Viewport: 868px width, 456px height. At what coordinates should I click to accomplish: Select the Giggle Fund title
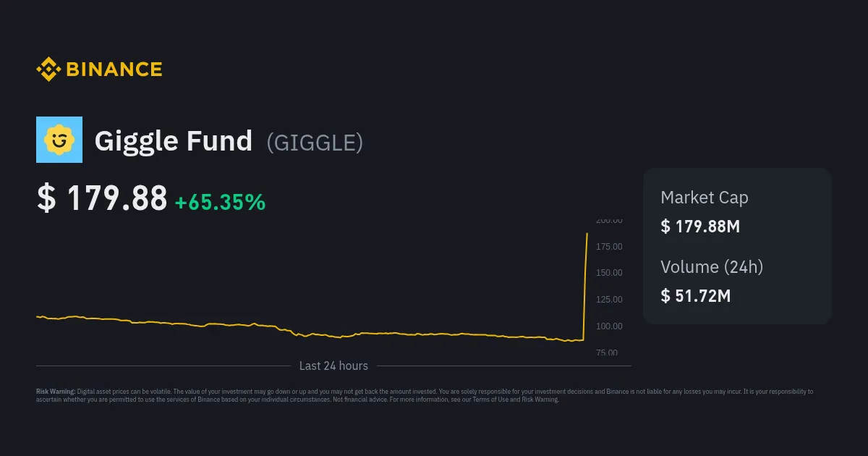pos(174,140)
